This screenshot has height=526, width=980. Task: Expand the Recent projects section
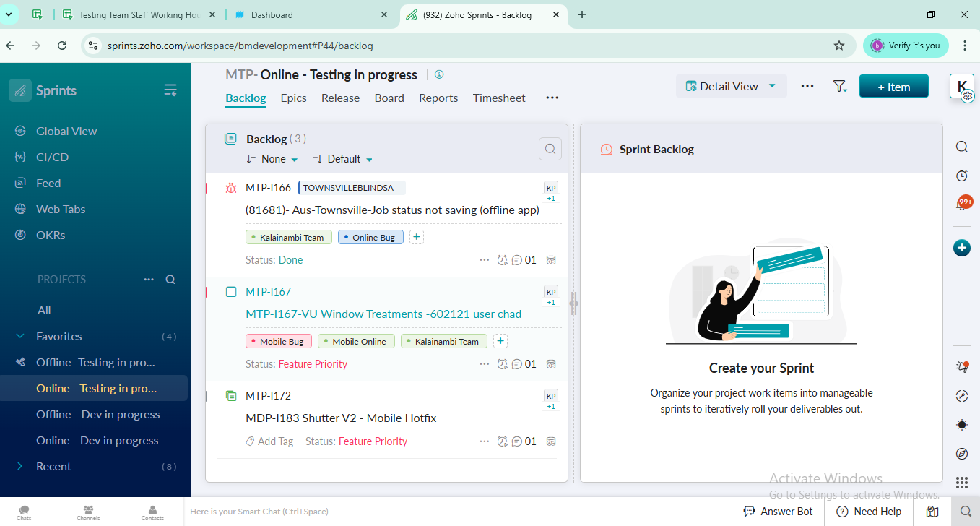pos(20,467)
